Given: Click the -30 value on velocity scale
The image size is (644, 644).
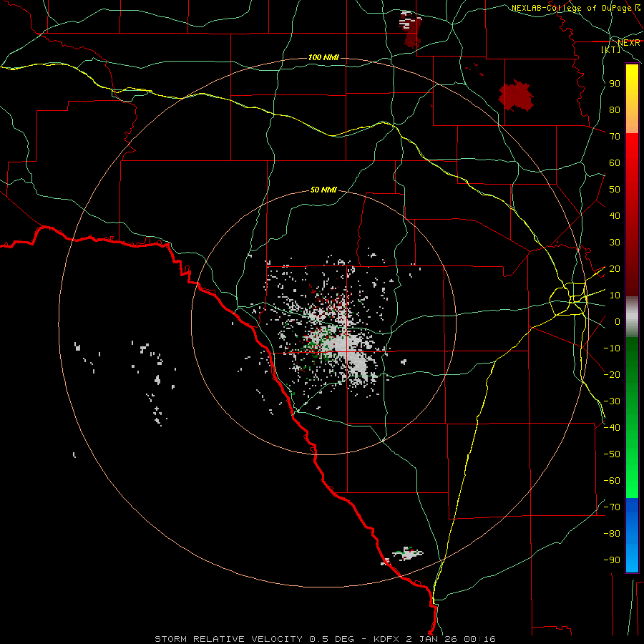Looking at the screenshot, I should tap(612, 401).
